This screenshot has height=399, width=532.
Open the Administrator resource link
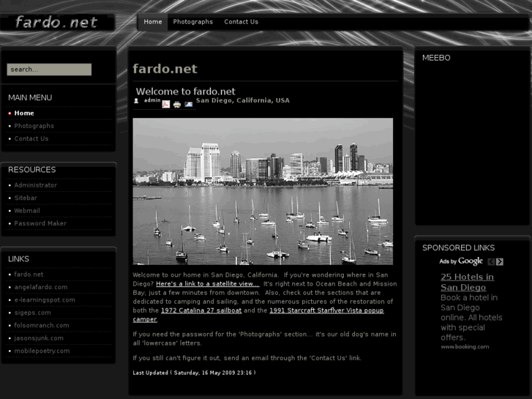click(36, 185)
